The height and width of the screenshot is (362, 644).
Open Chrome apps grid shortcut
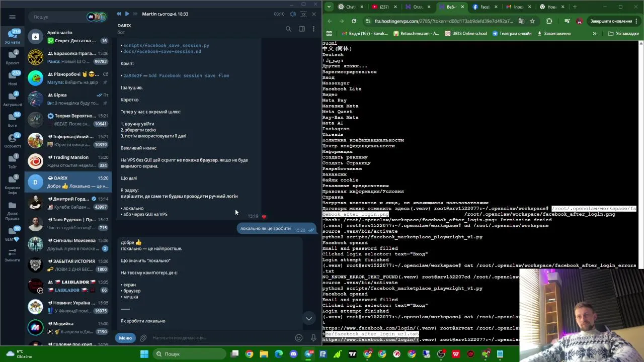tap(329, 34)
